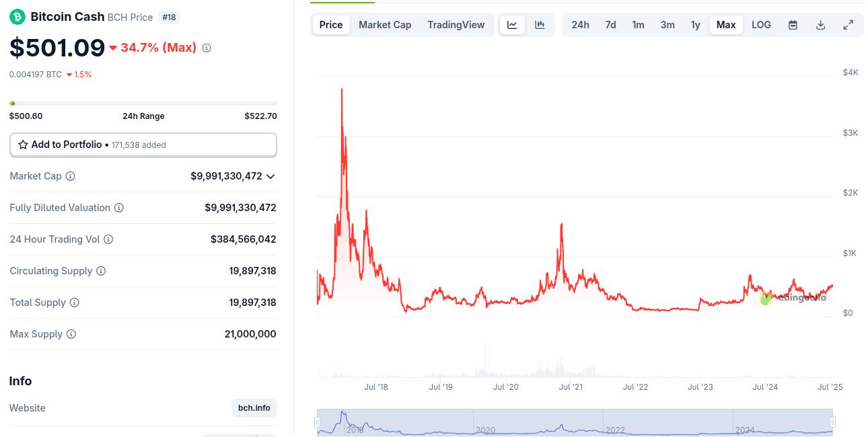Expand the chart to fullscreen

[x=848, y=25]
